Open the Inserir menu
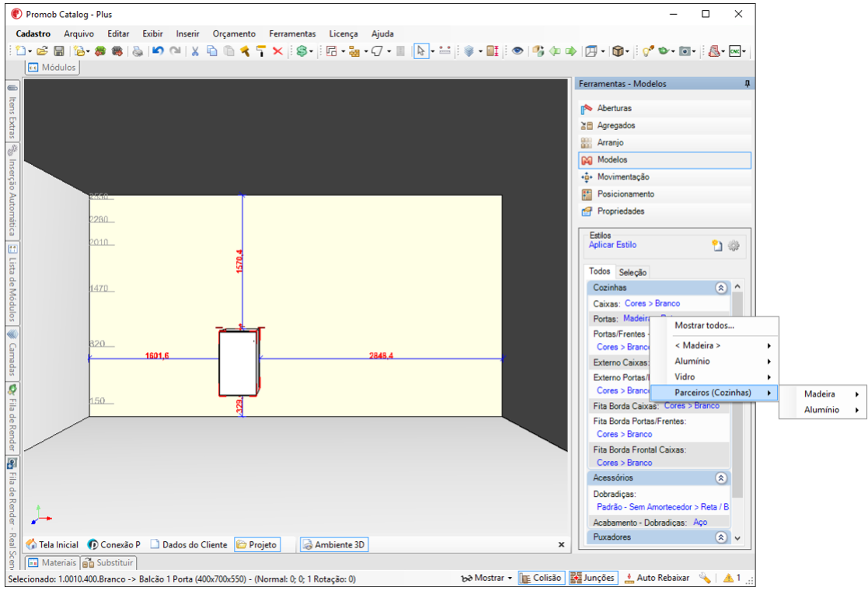This screenshot has height=591, width=868. [x=187, y=33]
